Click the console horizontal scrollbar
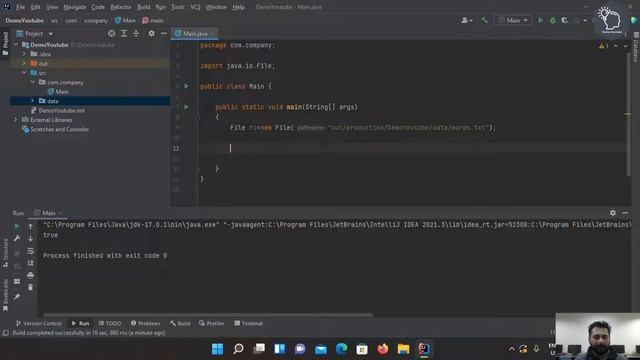This screenshot has height=360, width=640. point(208,315)
